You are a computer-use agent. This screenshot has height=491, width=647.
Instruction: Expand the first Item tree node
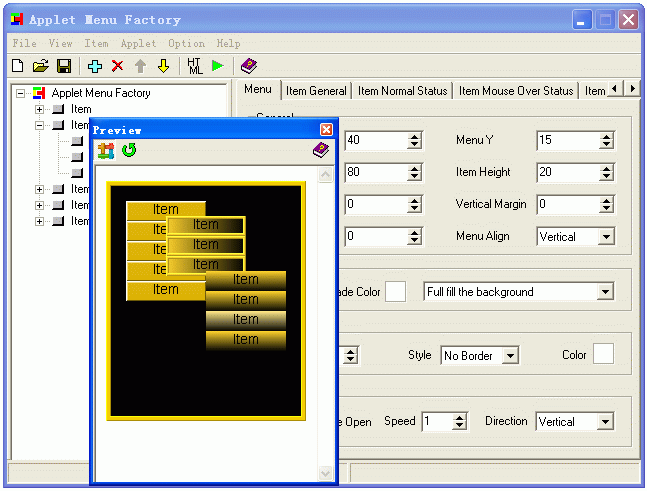(x=39, y=109)
